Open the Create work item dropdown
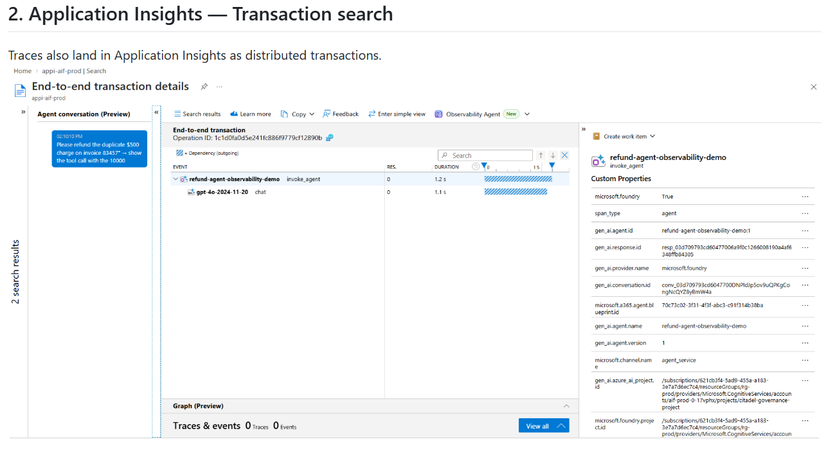826x451 pixels. coord(624,136)
